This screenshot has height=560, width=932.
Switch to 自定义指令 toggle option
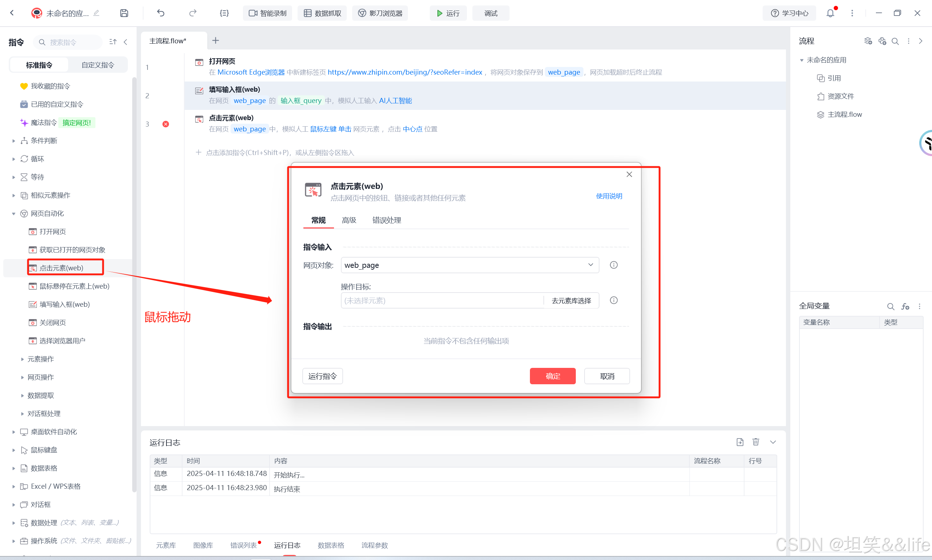click(98, 65)
